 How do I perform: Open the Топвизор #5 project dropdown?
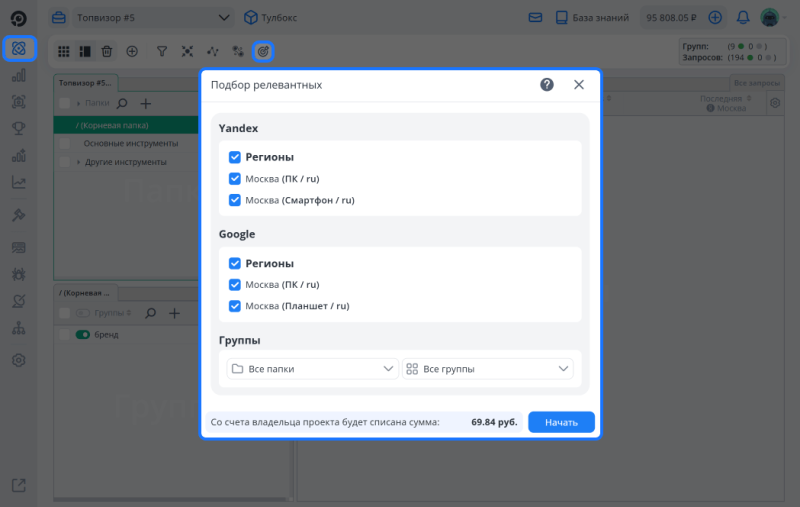pos(153,18)
